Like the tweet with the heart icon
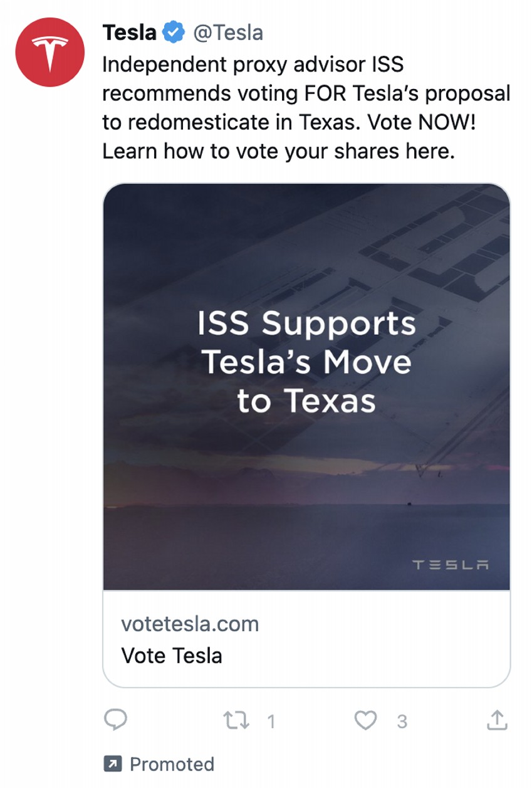Viewport: 532px width, 788px height. pos(365,721)
